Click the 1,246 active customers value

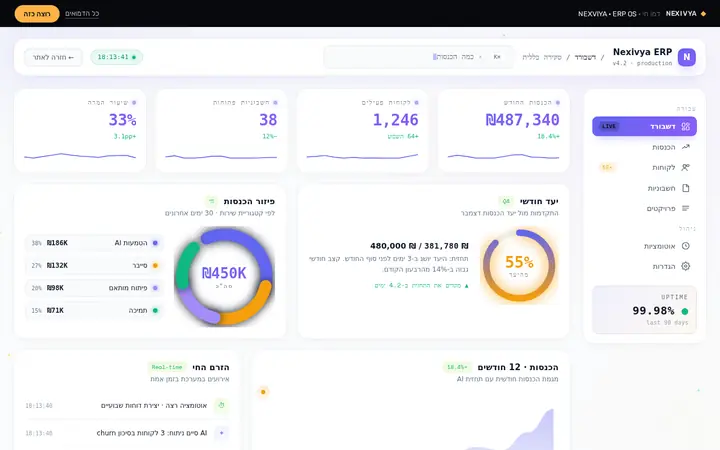coord(395,120)
